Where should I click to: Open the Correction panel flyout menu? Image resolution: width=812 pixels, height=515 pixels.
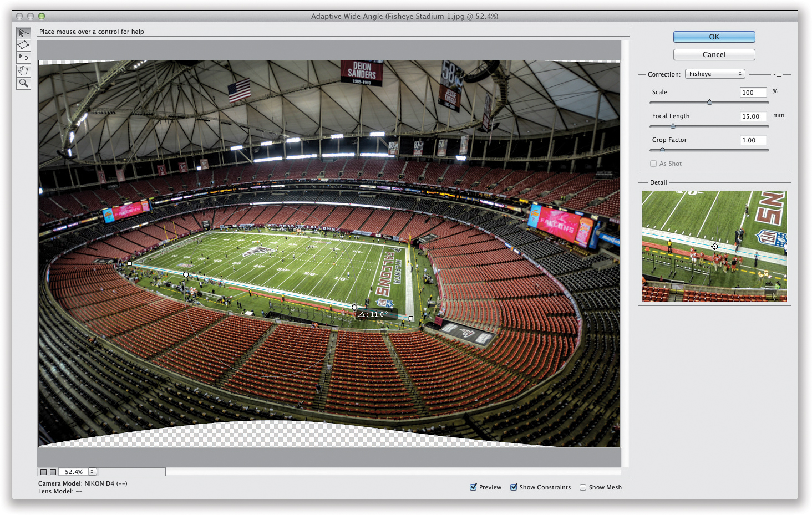pos(778,74)
